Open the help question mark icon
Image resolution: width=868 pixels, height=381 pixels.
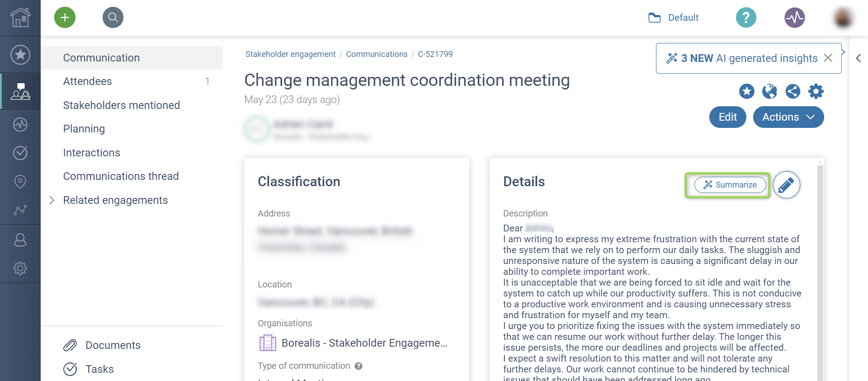point(746,18)
